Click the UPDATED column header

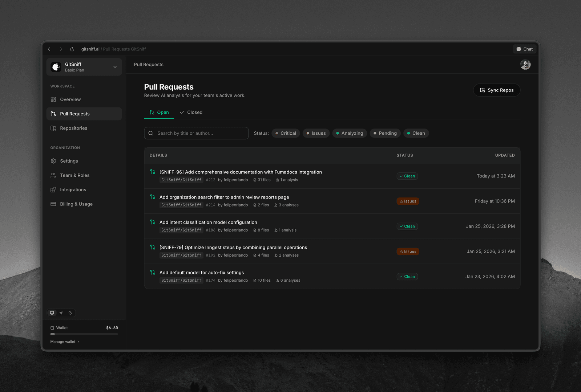(505, 155)
